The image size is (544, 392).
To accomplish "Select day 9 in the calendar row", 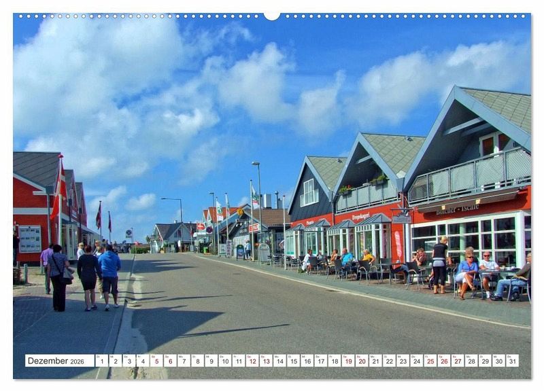I will [211, 361].
